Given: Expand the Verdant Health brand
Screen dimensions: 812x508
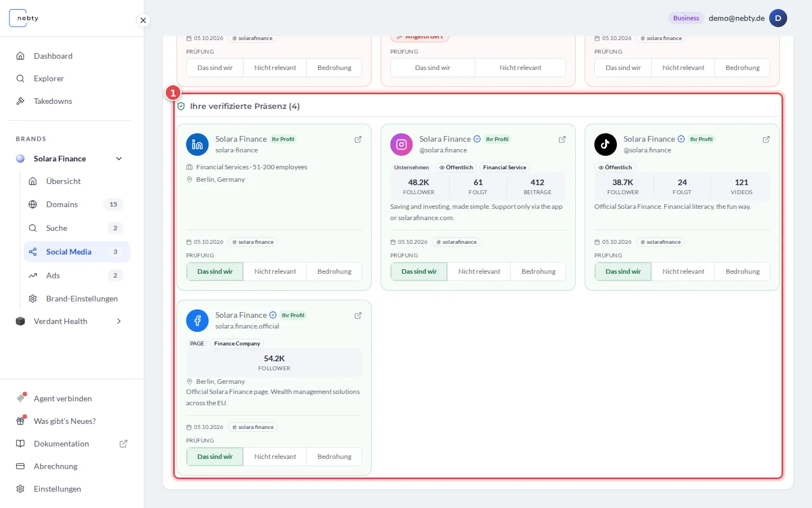Looking at the screenshot, I should click(119, 321).
